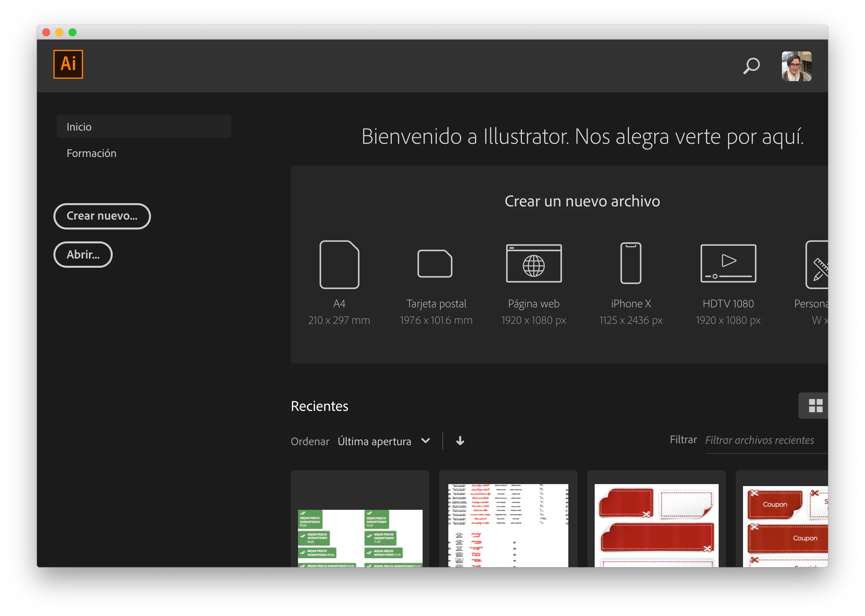
Task: Pick the Página web preset icon
Action: pyautogui.click(x=534, y=263)
